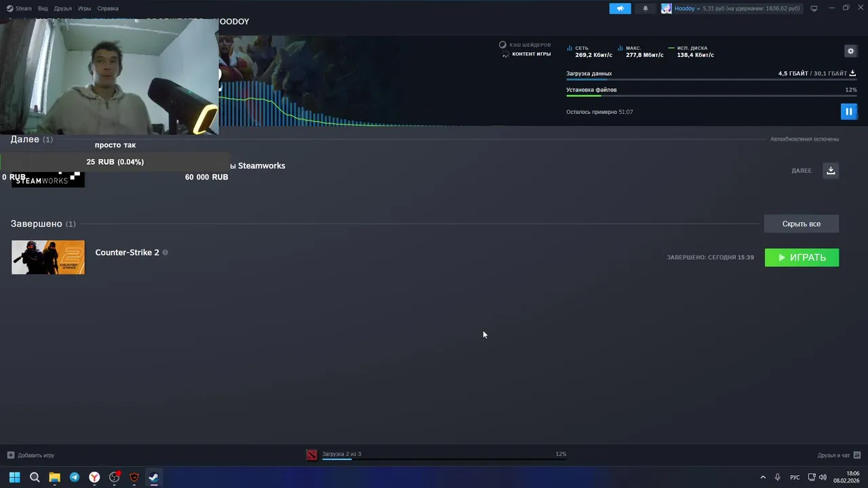The height and width of the screenshot is (488, 868).
Task: Open Counter-Strike 2 title link
Action: pos(127,252)
